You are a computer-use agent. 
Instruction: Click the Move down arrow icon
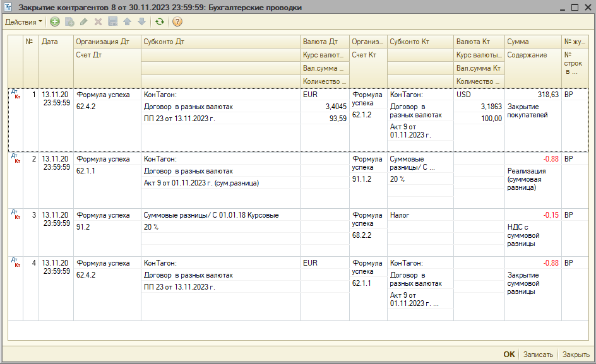[x=141, y=21]
